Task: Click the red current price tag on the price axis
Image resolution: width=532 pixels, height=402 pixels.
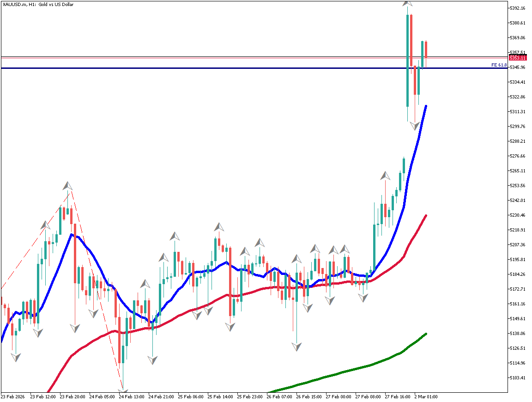Action: [x=518, y=58]
